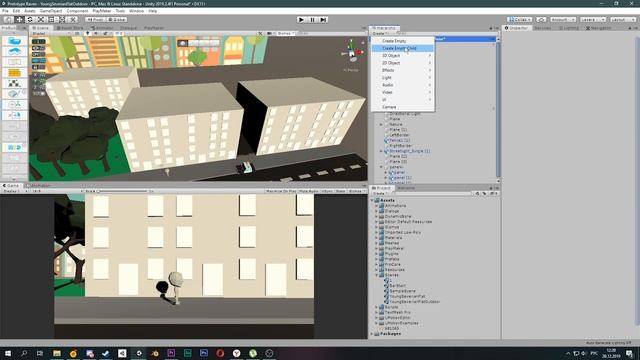The image size is (640, 360).
Task: Choose Create Empty Child menu entry
Action: coord(402,48)
